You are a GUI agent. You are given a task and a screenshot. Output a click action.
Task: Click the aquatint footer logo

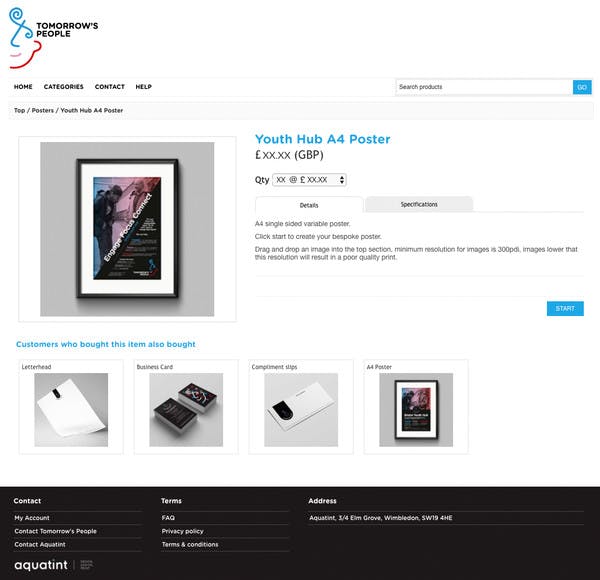coord(41,565)
